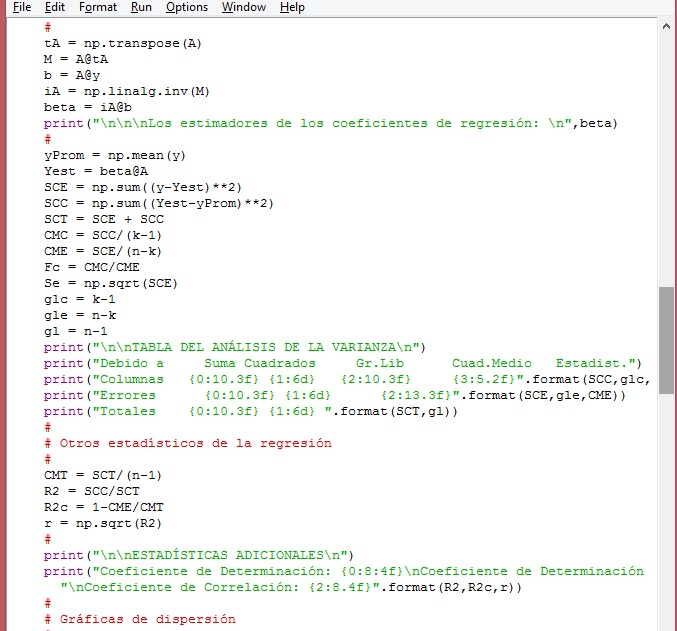Click the print line starting 'Errores'
Viewport: 677px width, 631px height.
(335, 395)
